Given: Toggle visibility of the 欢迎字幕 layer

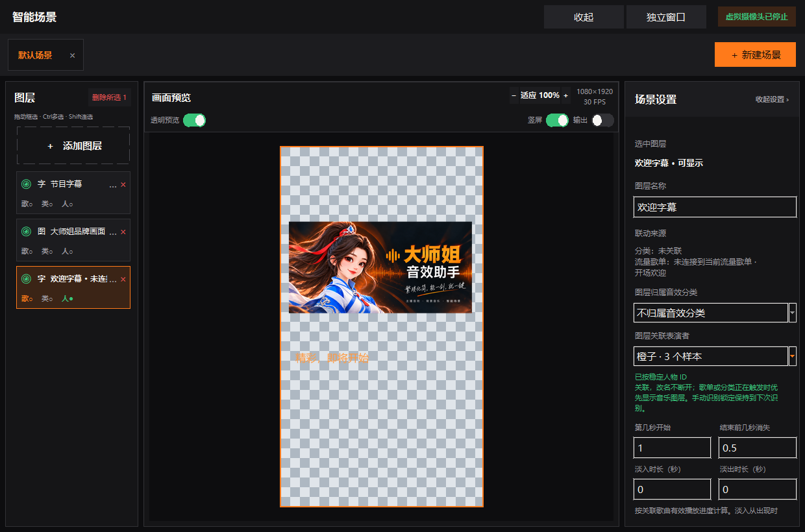Looking at the screenshot, I should (x=26, y=279).
